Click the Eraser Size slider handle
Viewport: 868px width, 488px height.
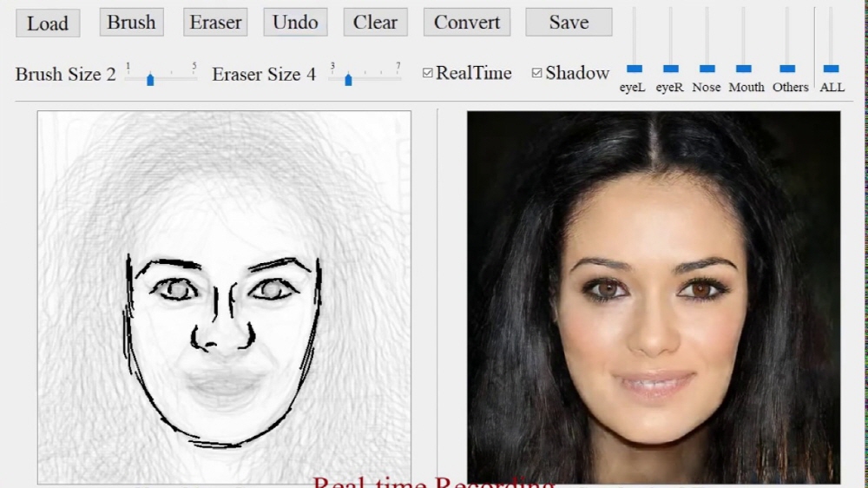(x=348, y=79)
